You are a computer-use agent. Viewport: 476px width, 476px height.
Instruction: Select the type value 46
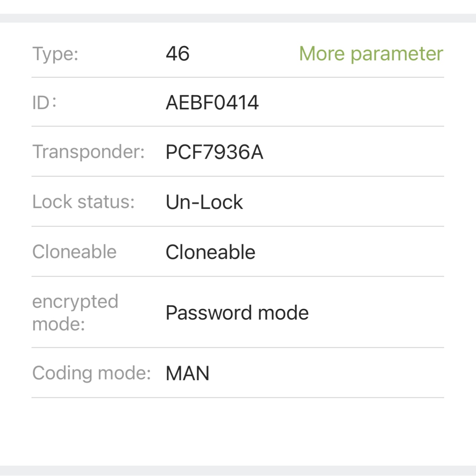[178, 54]
